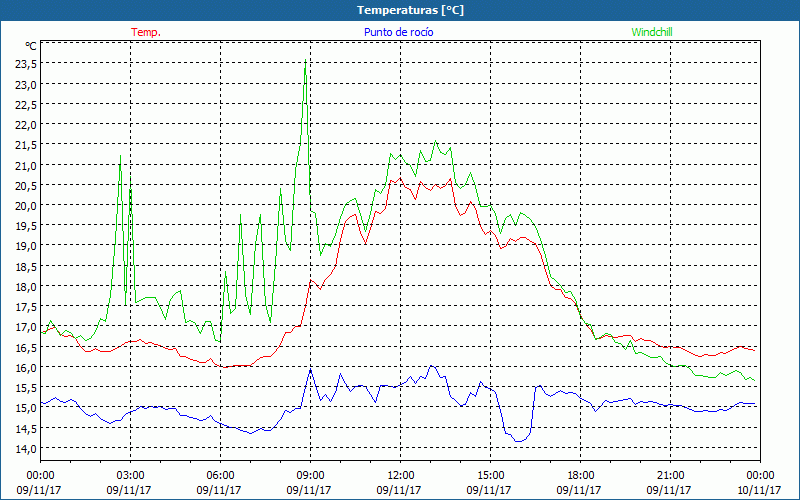Click the blue dew point dip near 16:00
The width and height of the screenshot is (800, 500).
point(518,441)
